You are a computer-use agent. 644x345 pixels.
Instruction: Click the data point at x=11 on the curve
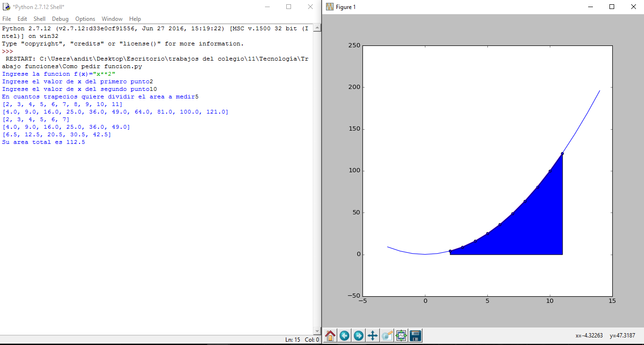click(562, 153)
